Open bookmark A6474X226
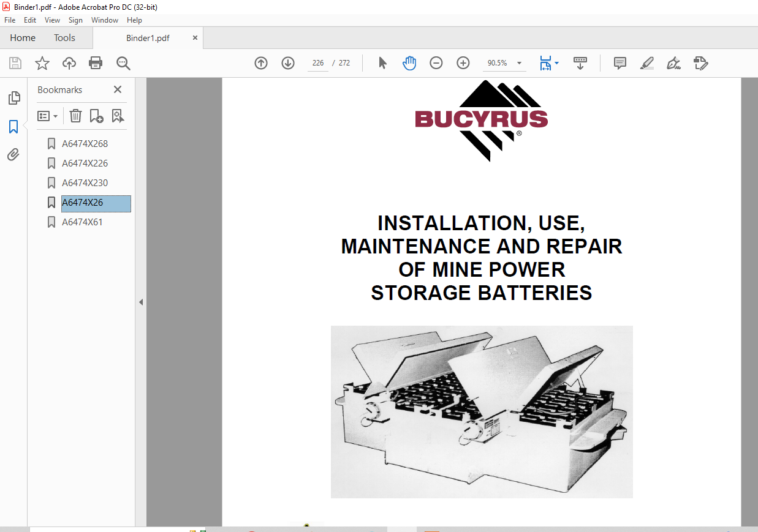The height and width of the screenshot is (532, 758). tap(85, 163)
